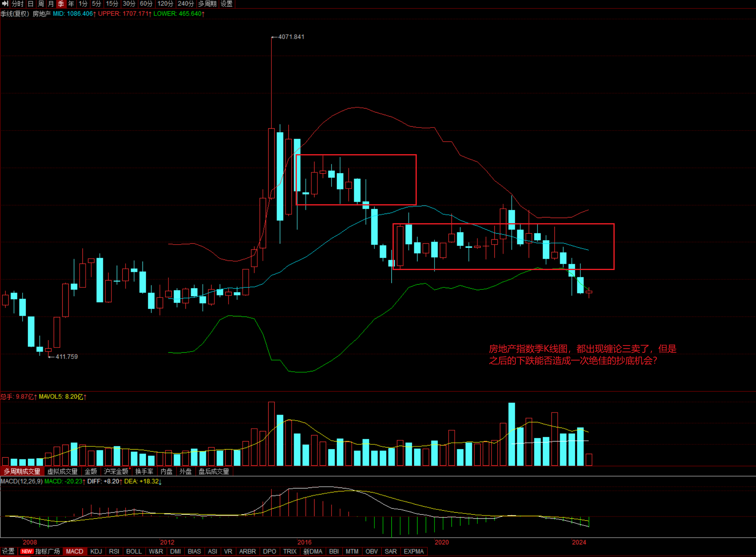The image size is (756, 557).
Task: Select the 年 yearly period tab
Action: 71,4
